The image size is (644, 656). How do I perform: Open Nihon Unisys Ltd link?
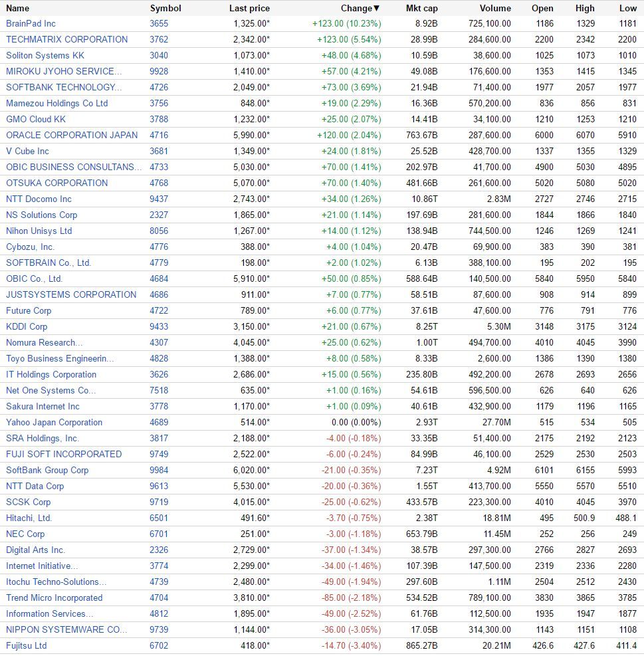pyautogui.click(x=39, y=231)
